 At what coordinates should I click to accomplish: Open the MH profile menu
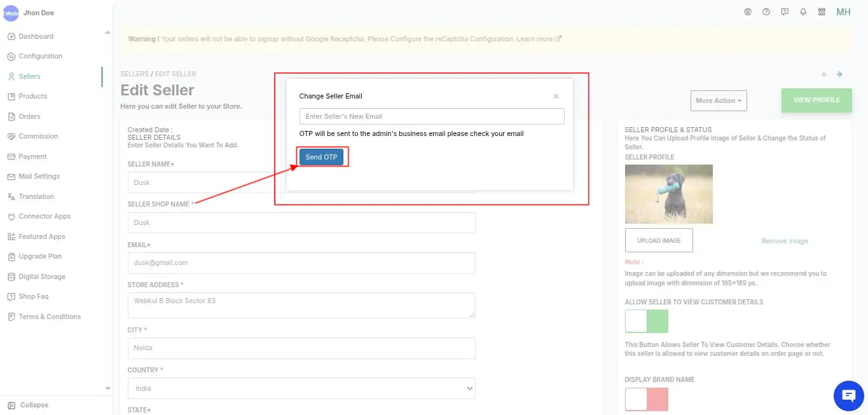click(843, 12)
